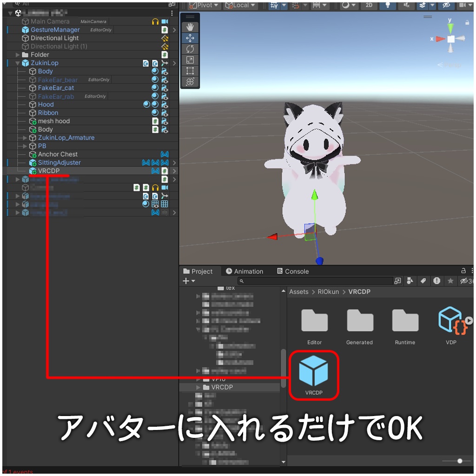Select SittingAdjuster in hierarchy
This screenshot has width=476, height=476.
[59, 163]
